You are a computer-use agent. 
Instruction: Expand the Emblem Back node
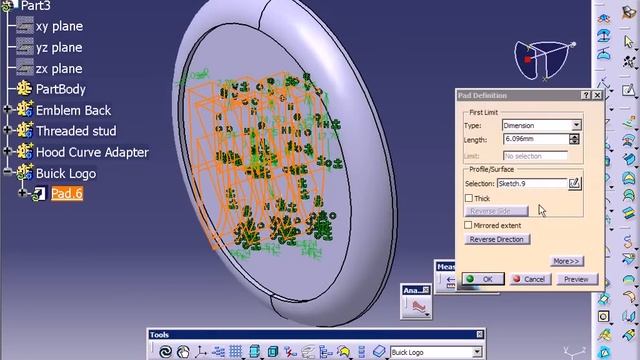(7, 109)
